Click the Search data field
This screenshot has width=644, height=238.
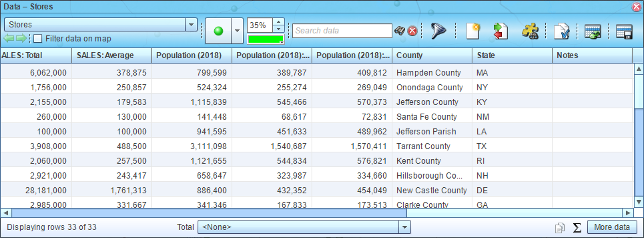342,31
